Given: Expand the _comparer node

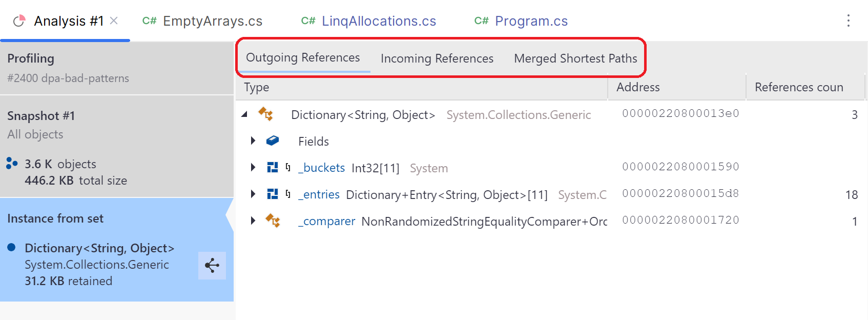Looking at the screenshot, I should click(x=252, y=221).
